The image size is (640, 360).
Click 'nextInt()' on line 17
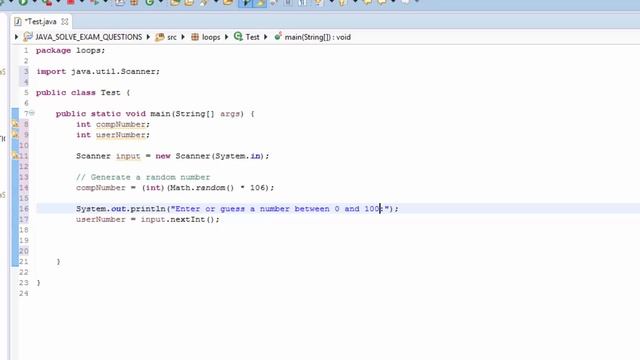click(192, 220)
